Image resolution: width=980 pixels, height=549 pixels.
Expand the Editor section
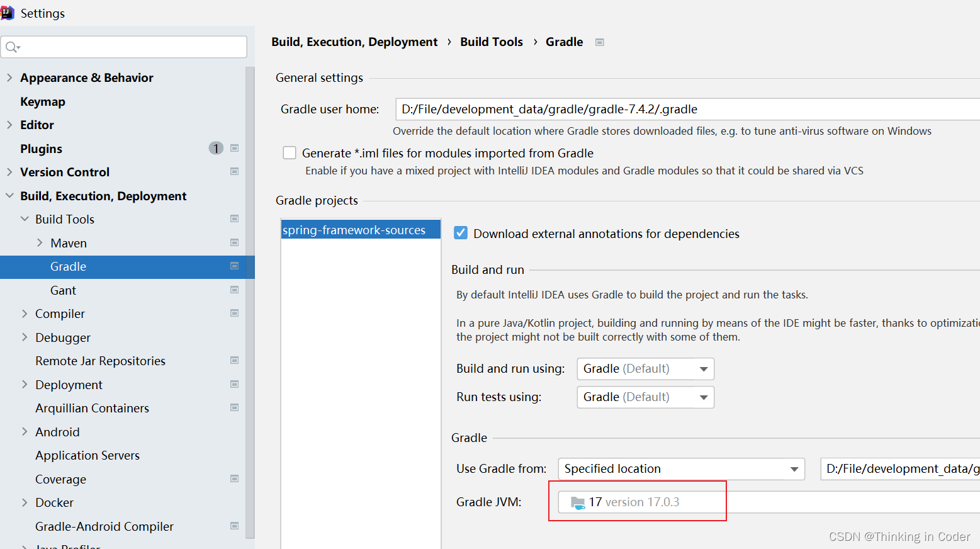coord(9,125)
